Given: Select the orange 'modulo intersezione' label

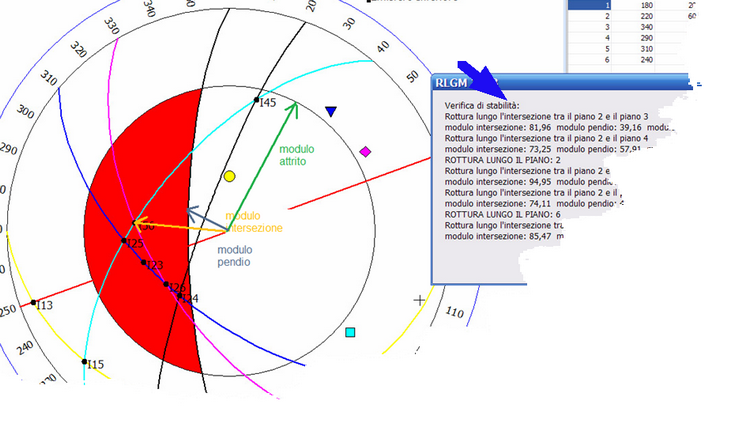Looking at the screenshot, I should click(x=254, y=222).
